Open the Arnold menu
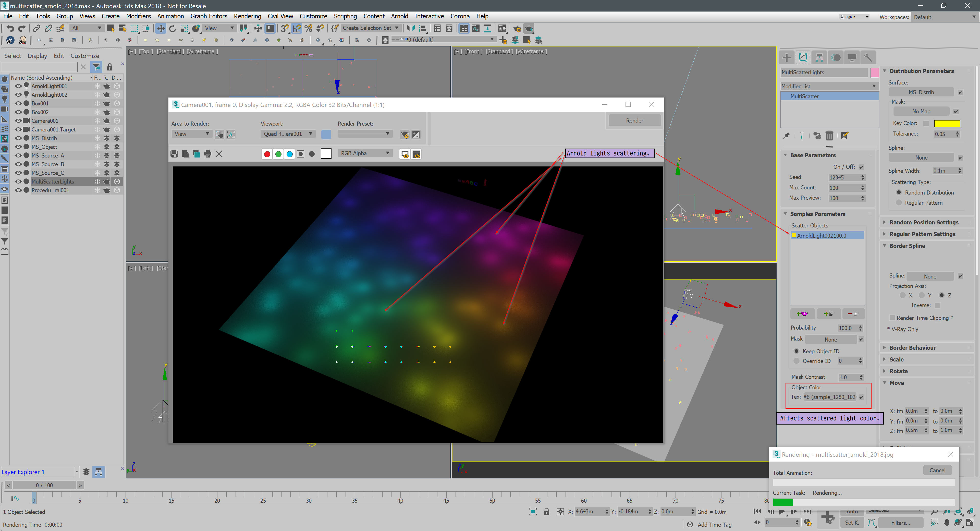This screenshot has width=980, height=531. tap(399, 16)
